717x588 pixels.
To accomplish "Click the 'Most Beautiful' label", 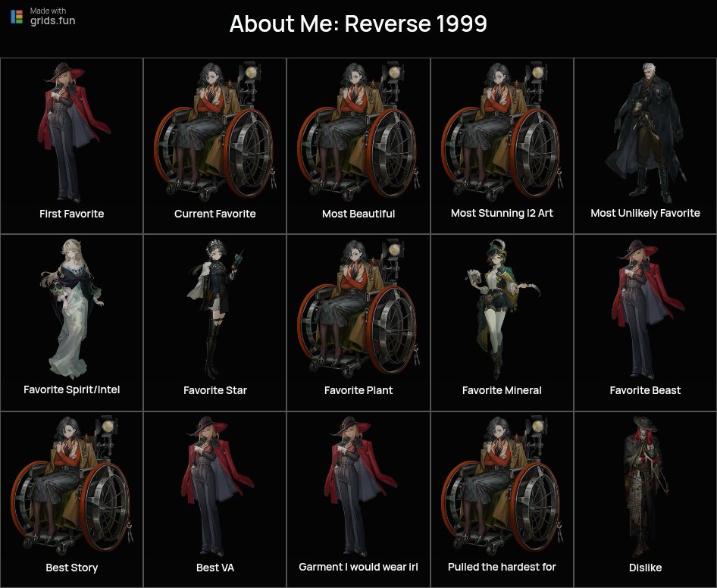I will (358, 214).
